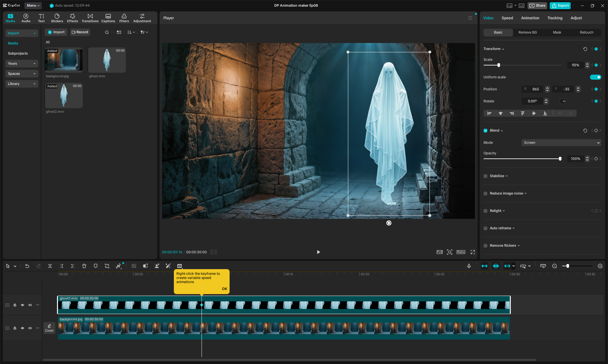Toggle the Uniform scale switch
Screen dimensions: 608x364
tap(595, 77)
